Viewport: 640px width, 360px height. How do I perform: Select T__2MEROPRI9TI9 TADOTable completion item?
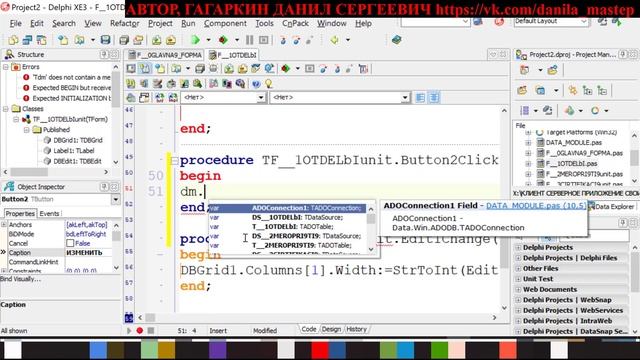288,245
